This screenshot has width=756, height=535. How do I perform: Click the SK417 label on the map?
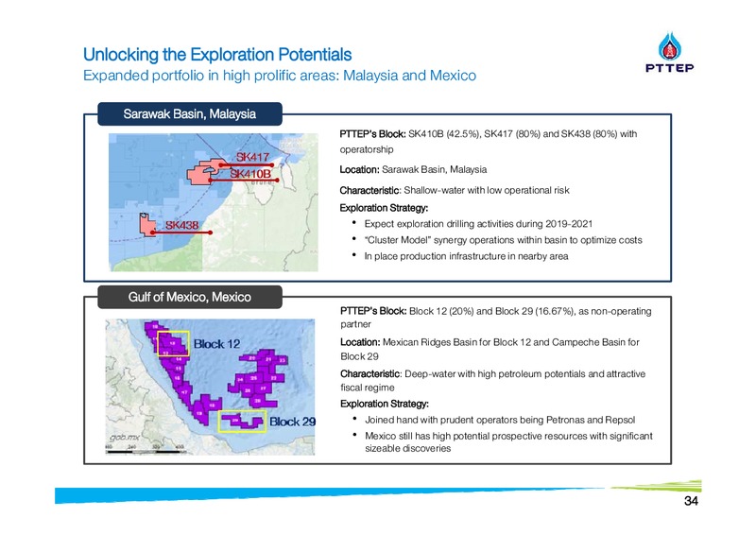(x=252, y=157)
